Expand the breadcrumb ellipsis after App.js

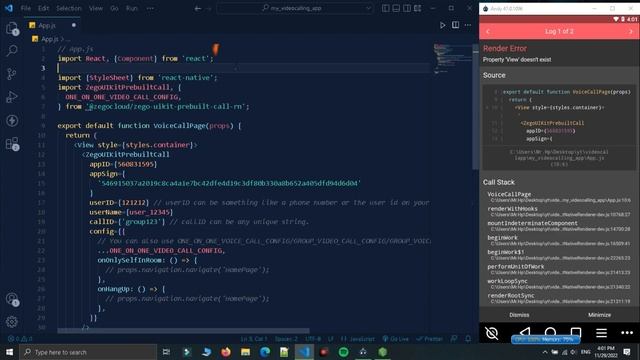click(67, 39)
